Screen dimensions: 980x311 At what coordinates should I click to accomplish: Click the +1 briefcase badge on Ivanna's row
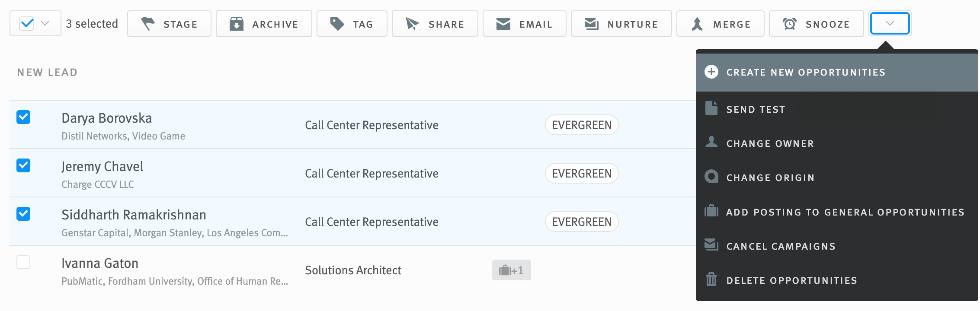[511, 270]
